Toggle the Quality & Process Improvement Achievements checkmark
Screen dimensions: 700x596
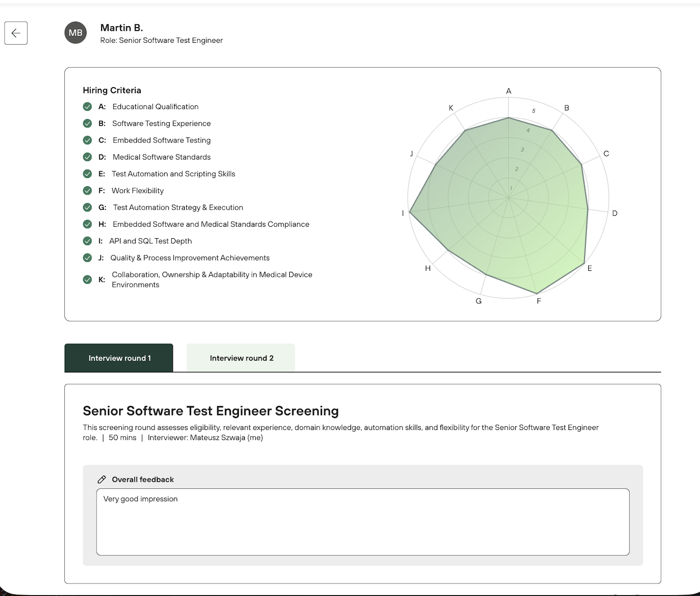[x=87, y=258]
